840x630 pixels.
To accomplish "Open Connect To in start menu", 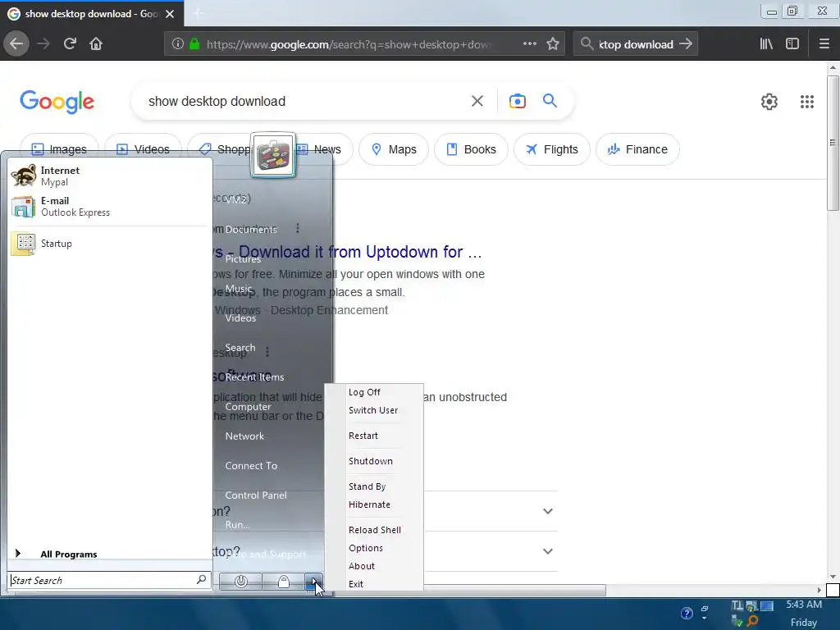I will click(x=251, y=466).
